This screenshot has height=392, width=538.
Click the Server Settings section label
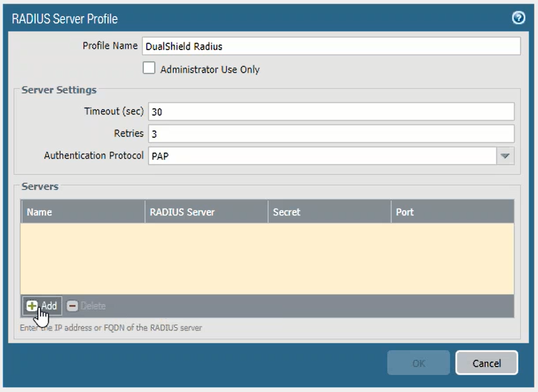(59, 90)
